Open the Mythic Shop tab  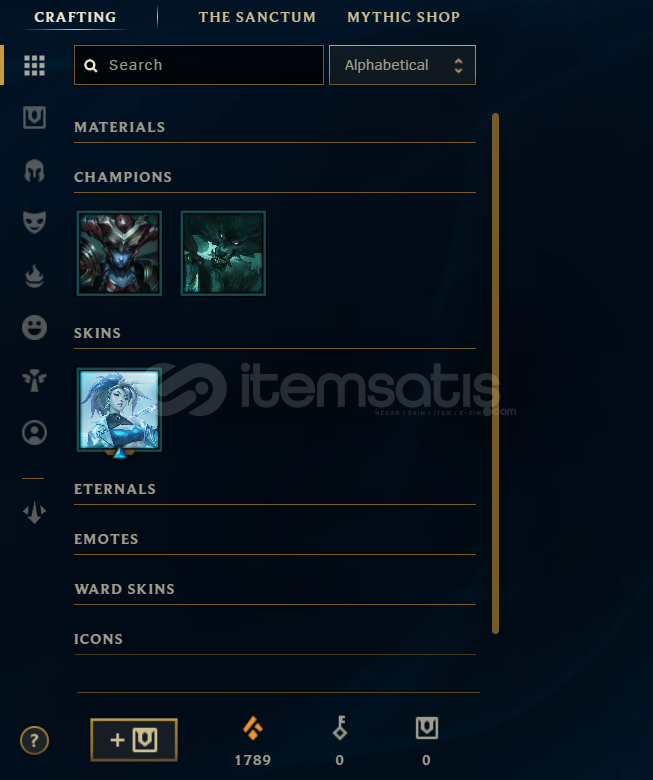(403, 17)
